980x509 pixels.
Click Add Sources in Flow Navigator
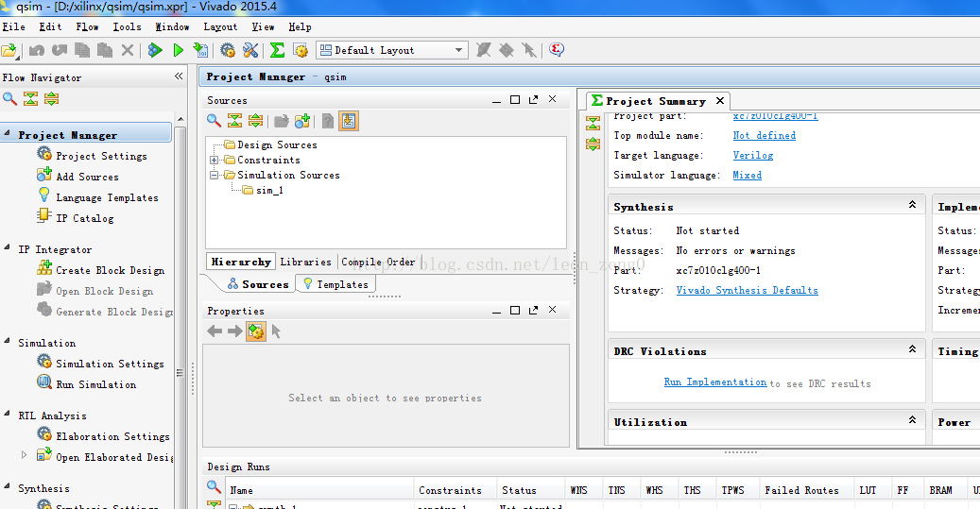coord(78,177)
